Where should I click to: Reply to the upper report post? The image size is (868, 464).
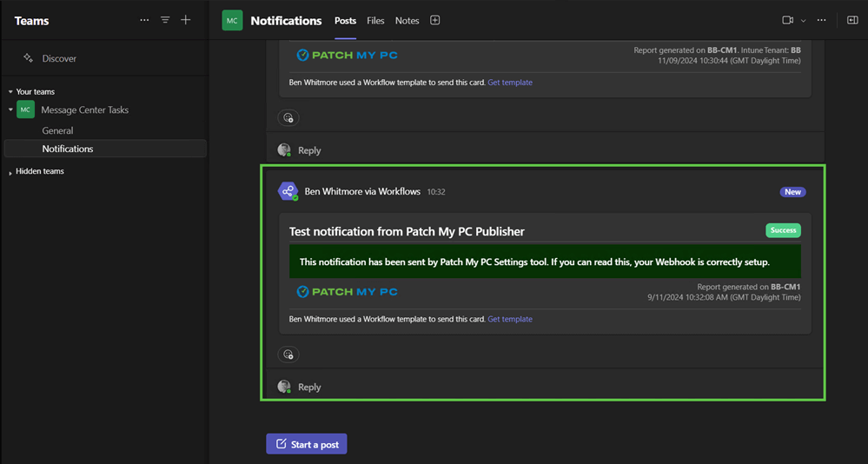point(309,150)
